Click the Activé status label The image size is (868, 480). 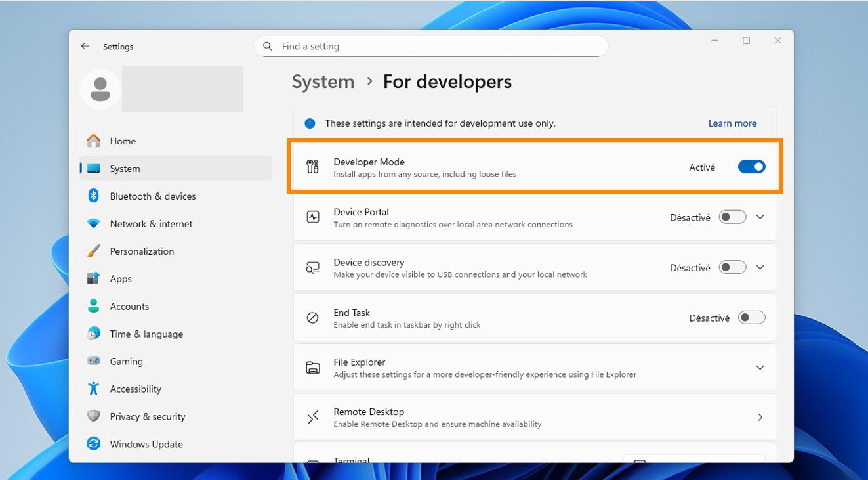click(x=702, y=167)
